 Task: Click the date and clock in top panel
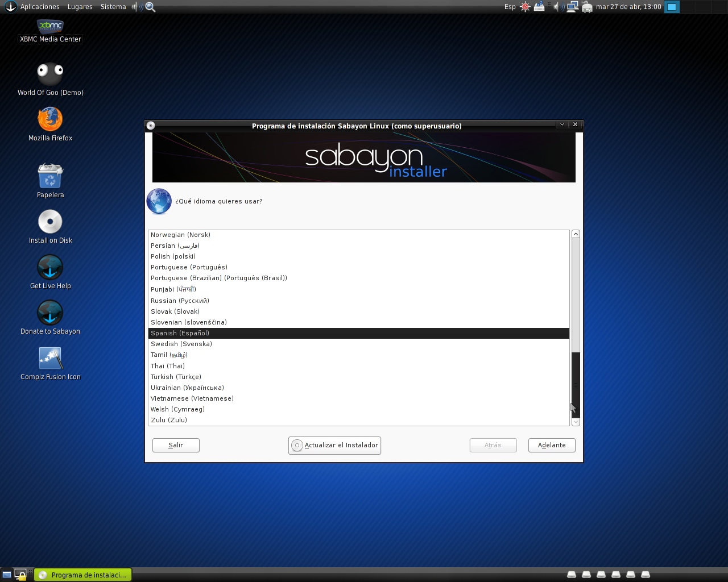[x=628, y=7]
